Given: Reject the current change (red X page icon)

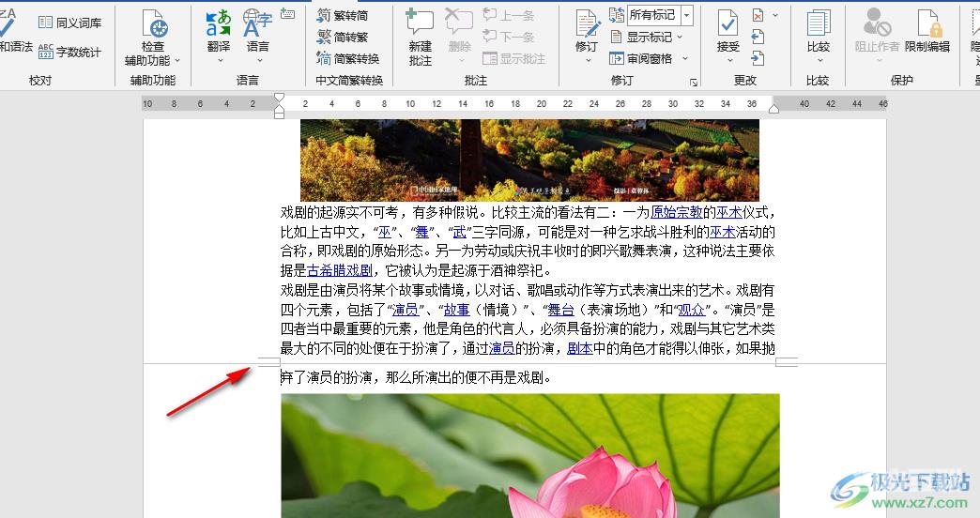Looking at the screenshot, I should (758, 15).
